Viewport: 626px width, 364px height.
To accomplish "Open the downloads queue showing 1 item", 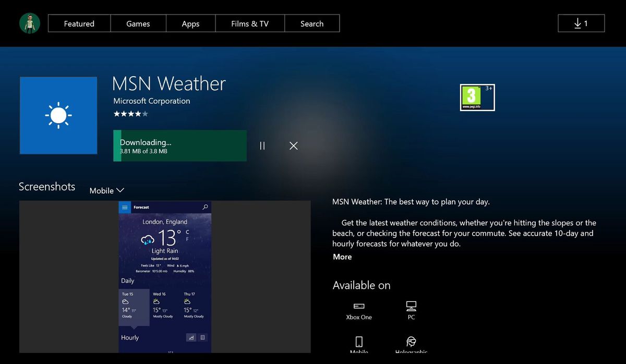I will 581,23.
